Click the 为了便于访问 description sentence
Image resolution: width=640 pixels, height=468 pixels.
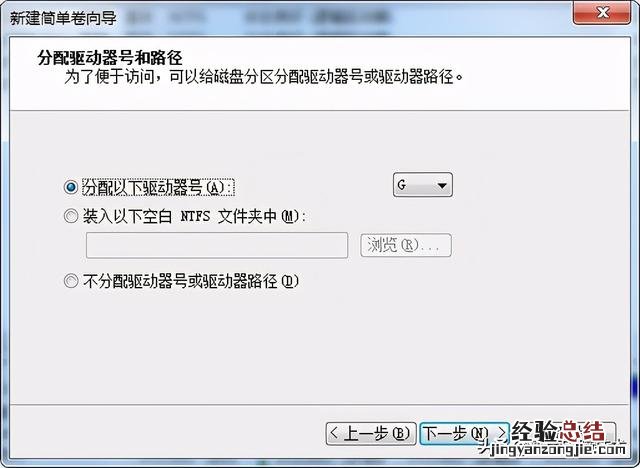tap(264, 76)
